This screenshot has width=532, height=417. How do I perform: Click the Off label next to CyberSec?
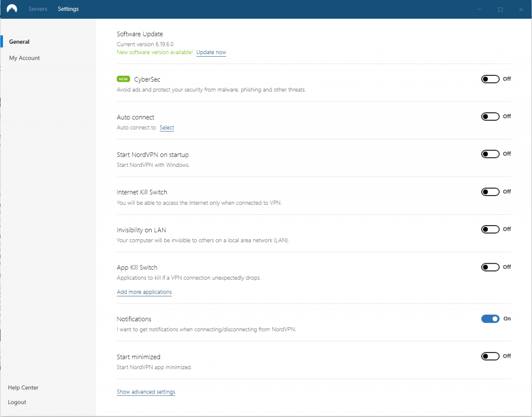pyautogui.click(x=507, y=79)
